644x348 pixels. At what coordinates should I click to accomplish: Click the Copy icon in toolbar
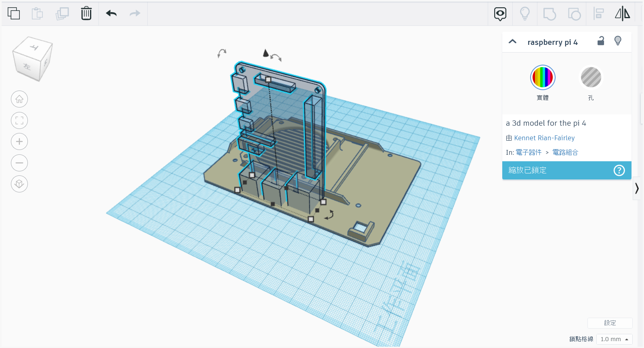click(14, 13)
